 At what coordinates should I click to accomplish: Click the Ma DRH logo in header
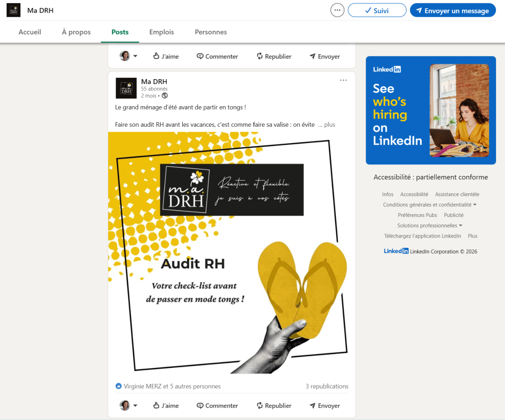tap(14, 10)
